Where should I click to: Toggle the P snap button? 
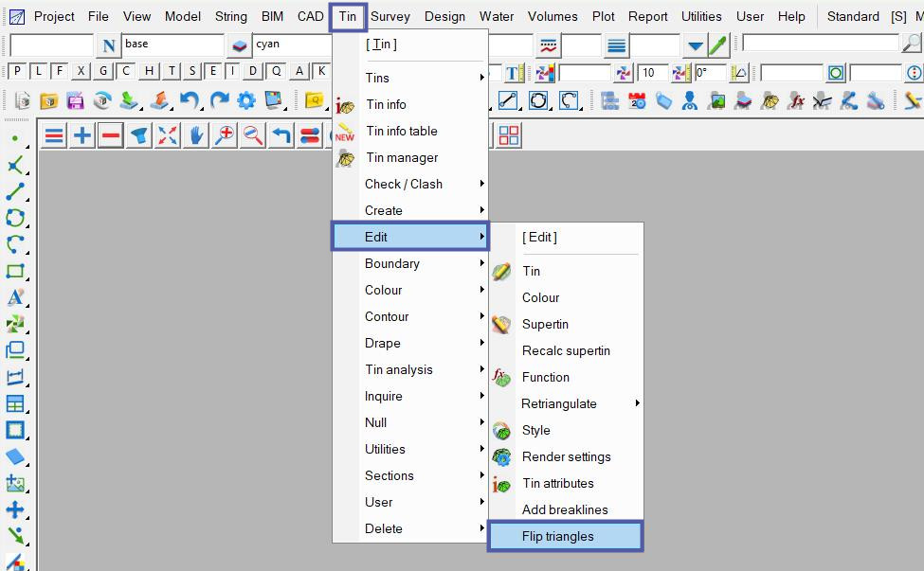(x=17, y=71)
